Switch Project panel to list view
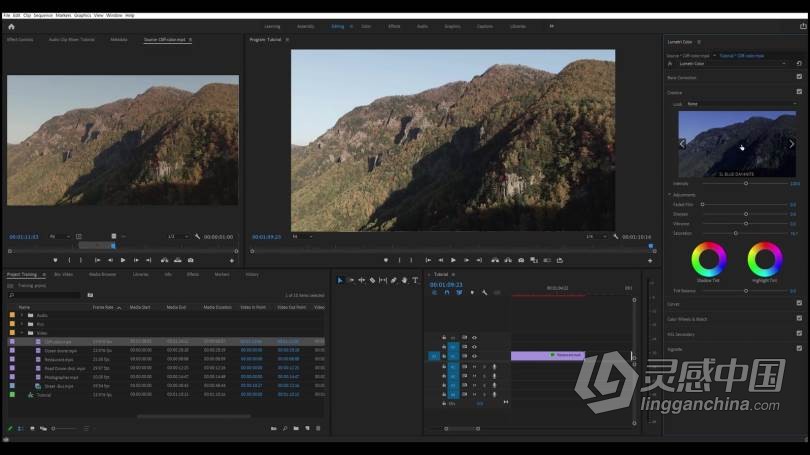 click(x=21, y=428)
